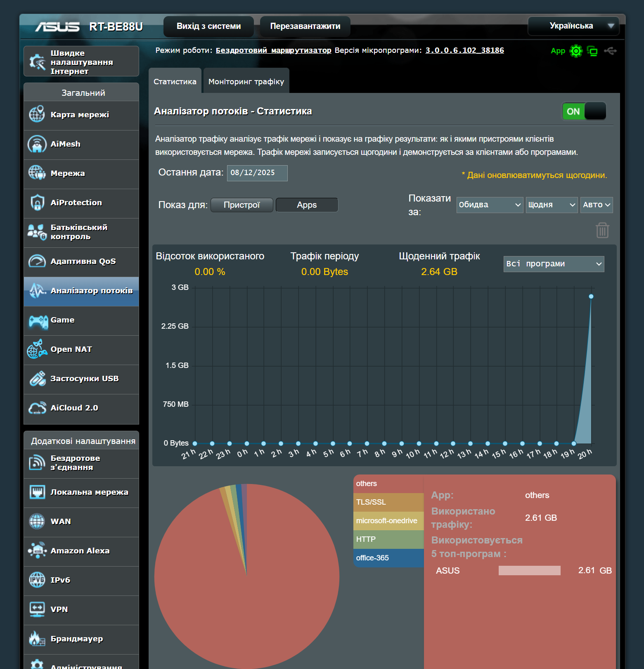
Task: Select the TLS/SSL legend color entry
Action: [388, 502]
